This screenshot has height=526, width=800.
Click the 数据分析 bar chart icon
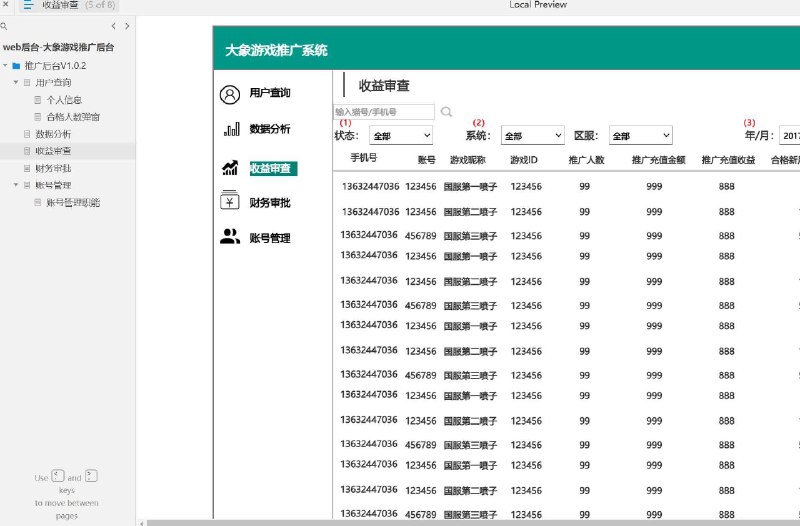coord(231,129)
